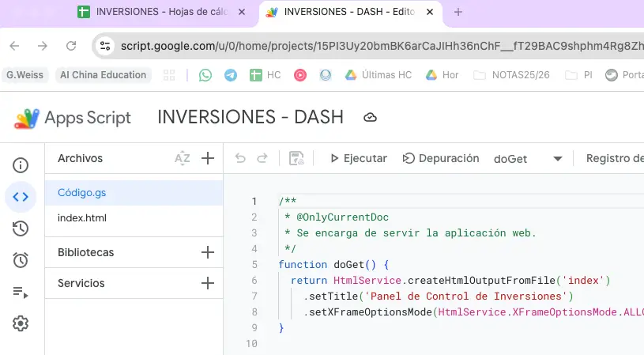This screenshot has height=355, width=644.
Task: Open the tab groups grid icon
Action: 169,75
